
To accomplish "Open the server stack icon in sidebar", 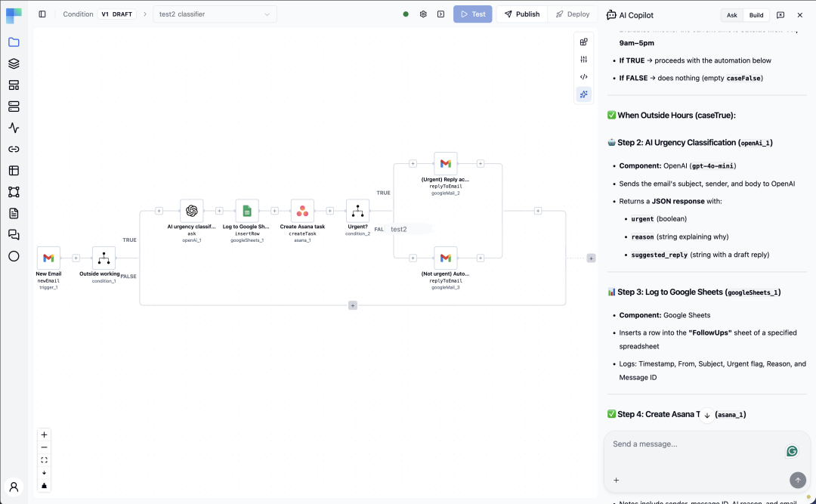I will point(14,107).
